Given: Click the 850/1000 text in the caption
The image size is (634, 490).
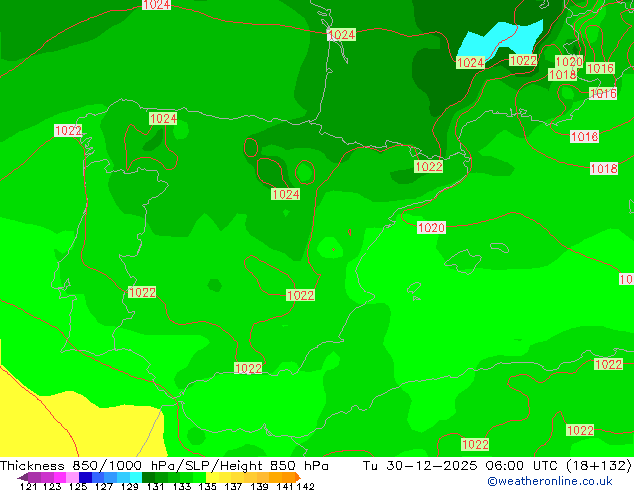Looking at the screenshot, I should [107, 466].
